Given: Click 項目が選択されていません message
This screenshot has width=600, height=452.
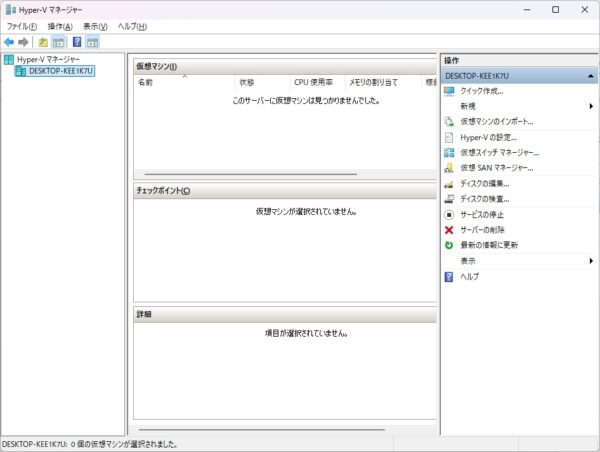Looking at the screenshot, I should (x=306, y=333).
